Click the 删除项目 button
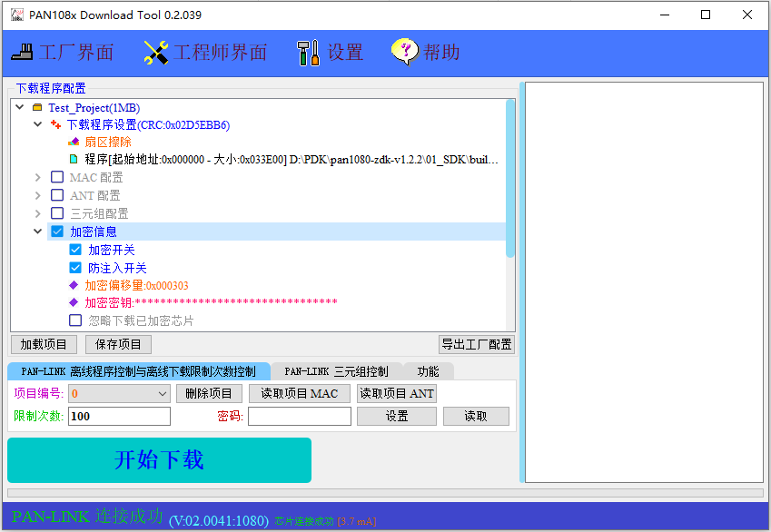This screenshot has width=771, height=532. pyautogui.click(x=209, y=394)
